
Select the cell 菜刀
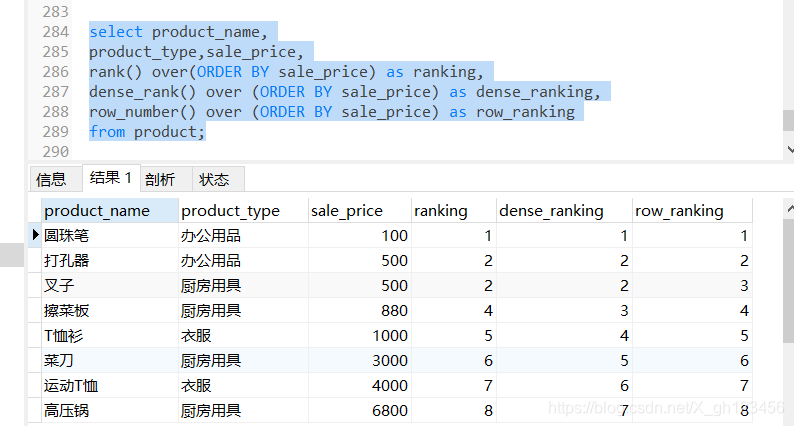pos(110,360)
